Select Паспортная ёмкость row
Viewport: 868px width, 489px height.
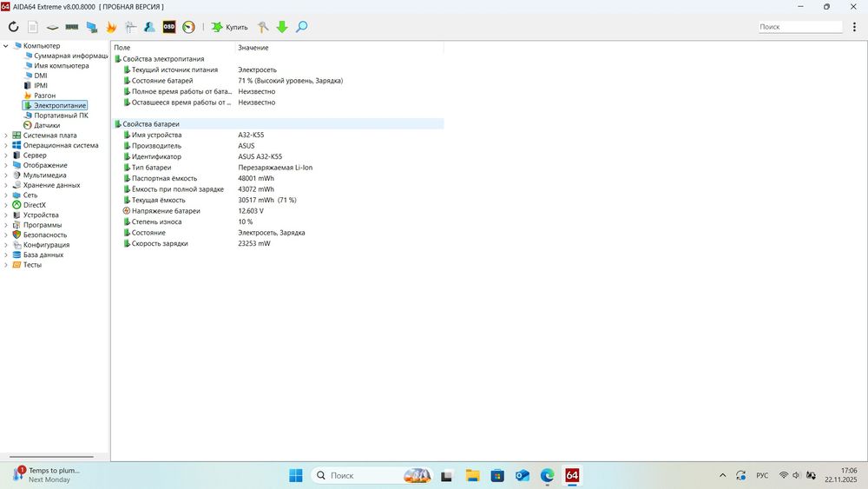(x=278, y=178)
